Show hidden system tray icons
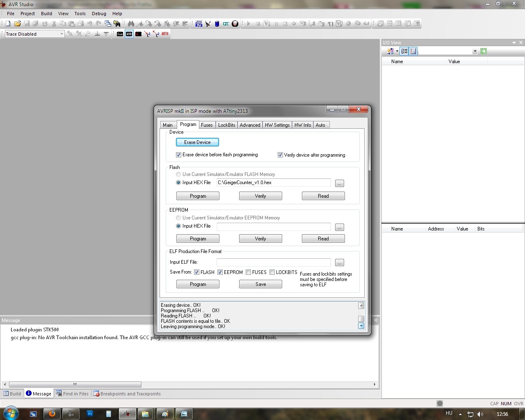This screenshot has height=420, width=525. point(460,414)
